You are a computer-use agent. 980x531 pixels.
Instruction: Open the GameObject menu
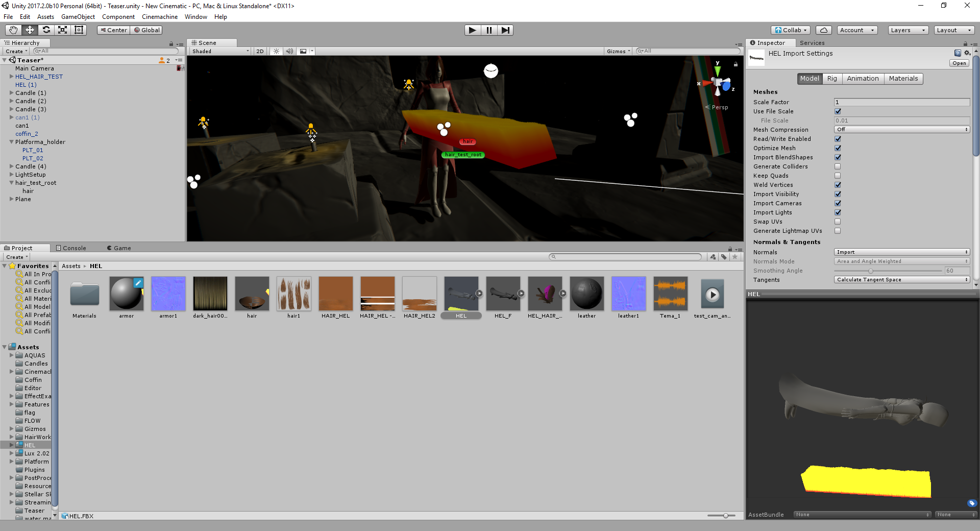tap(78, 17)
